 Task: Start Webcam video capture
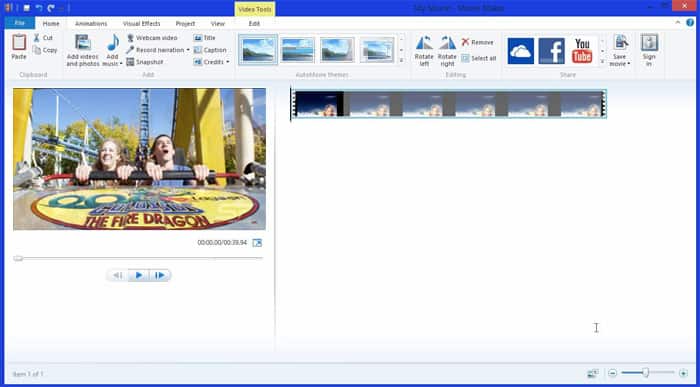152,38
